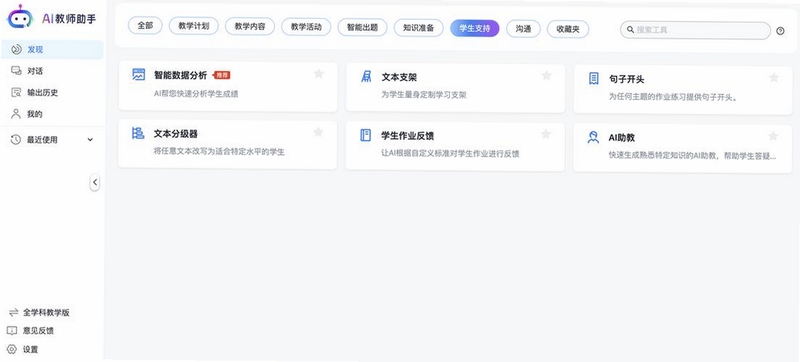Viewport: 800px width, 362px height.
Task: Open the 智能数据分析 tool card
Action: [228, 86]
